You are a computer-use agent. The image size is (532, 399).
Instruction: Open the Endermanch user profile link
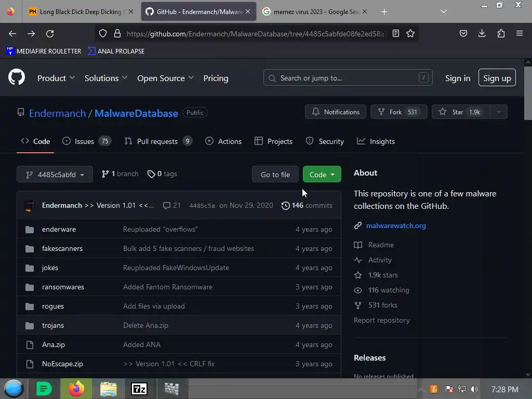click(57, 113)
